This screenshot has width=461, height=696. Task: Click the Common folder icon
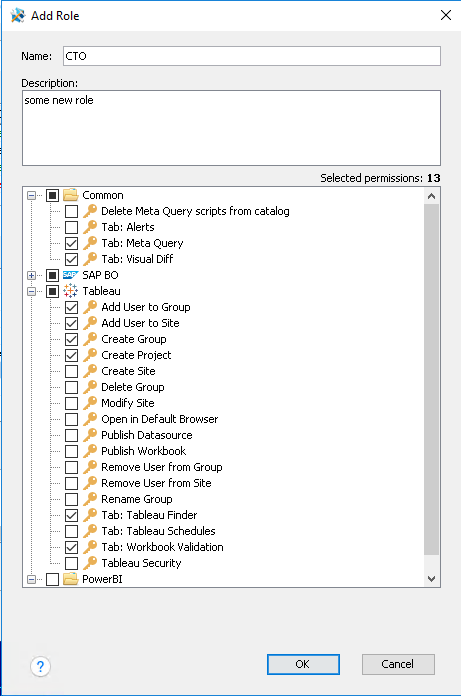pos(71,195)
